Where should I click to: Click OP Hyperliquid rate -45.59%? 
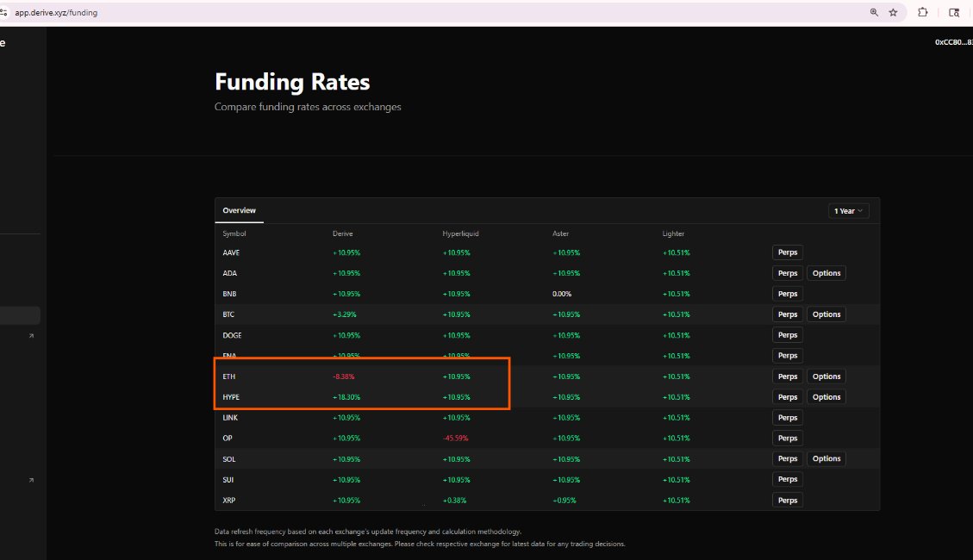(x=455, y=438)
